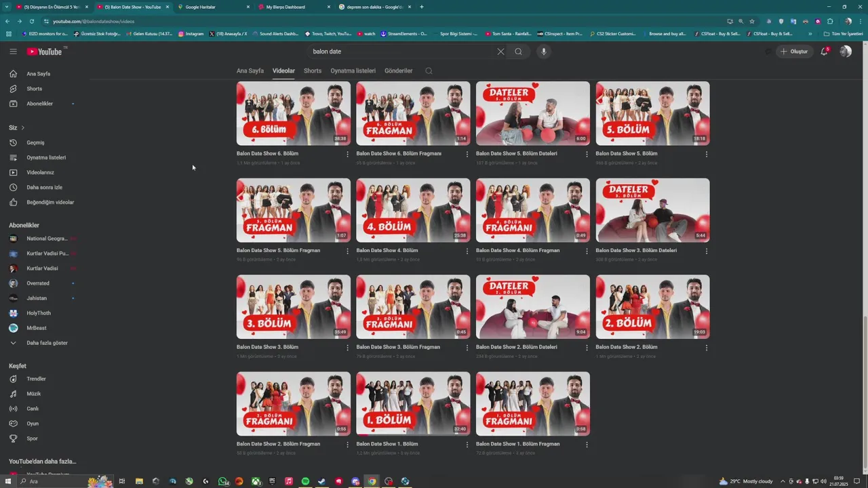
Task: Play the 4. Bölüm Fragman thumbnail
Action: click(x=533, y=210)
